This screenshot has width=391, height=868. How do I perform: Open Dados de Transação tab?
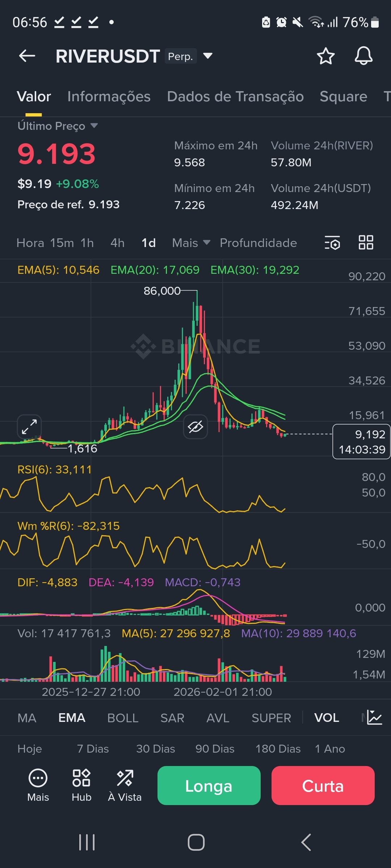[235, 97]
